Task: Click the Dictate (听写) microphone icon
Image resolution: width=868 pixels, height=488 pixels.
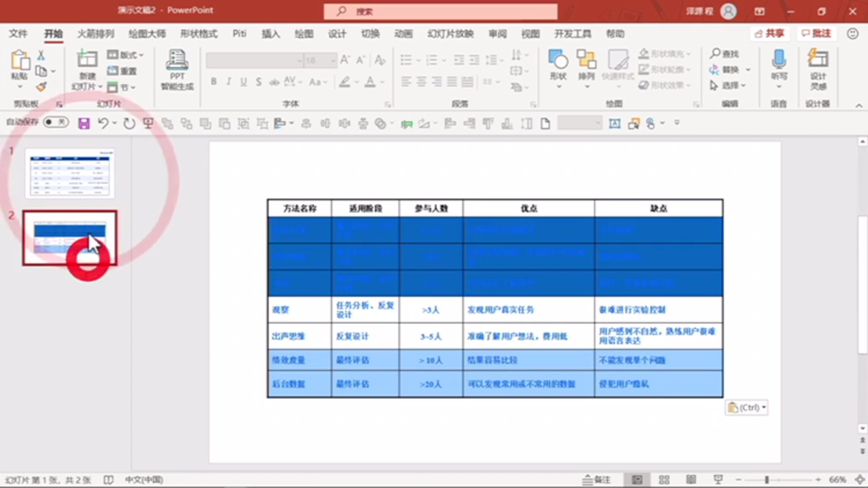Action: [779, 59]
